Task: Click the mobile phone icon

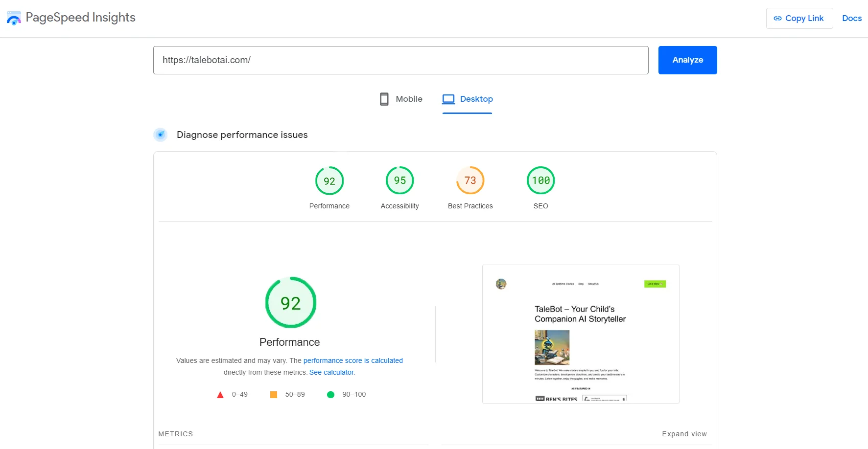Action: click(x=384, y=99)
